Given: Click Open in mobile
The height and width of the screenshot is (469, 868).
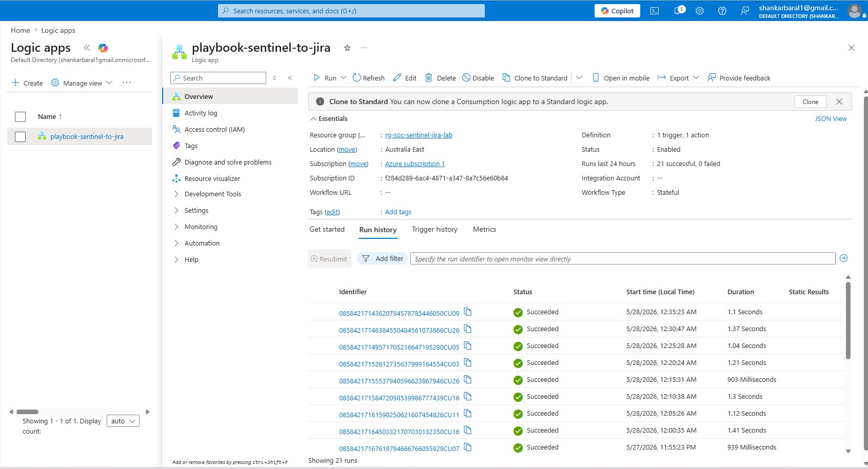Looking at the screenshot, I should pyautogui.click(x=621, y=78).
